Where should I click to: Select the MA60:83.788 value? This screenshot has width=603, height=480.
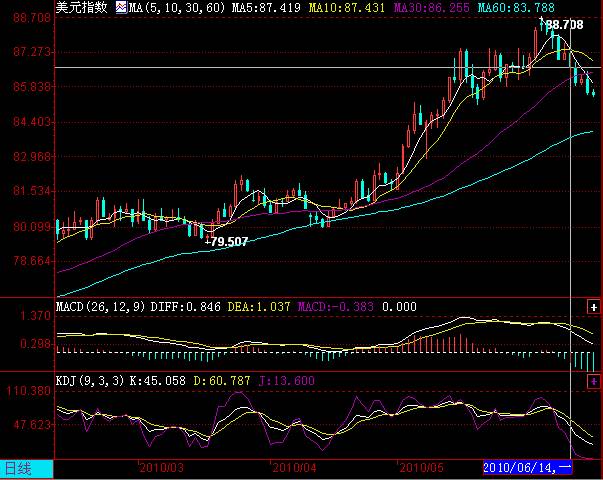coord(516,7)
